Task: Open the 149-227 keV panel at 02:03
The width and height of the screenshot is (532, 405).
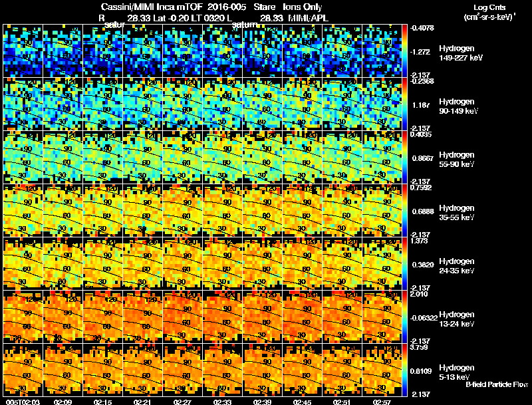Action: point(23,51)
